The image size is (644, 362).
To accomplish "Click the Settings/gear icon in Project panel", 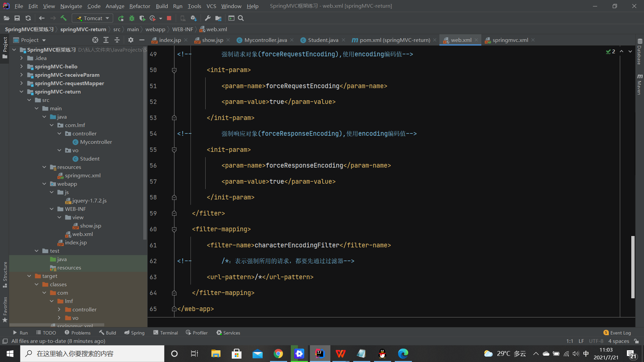I will pyautogui.click(x=131, y=40).
